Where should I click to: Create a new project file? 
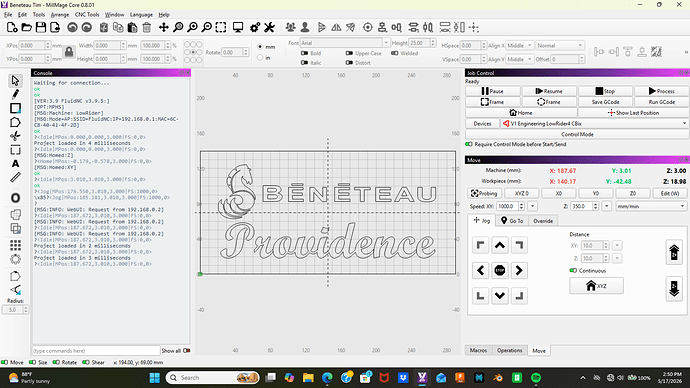pyautogui.click(x=12, y=27)
